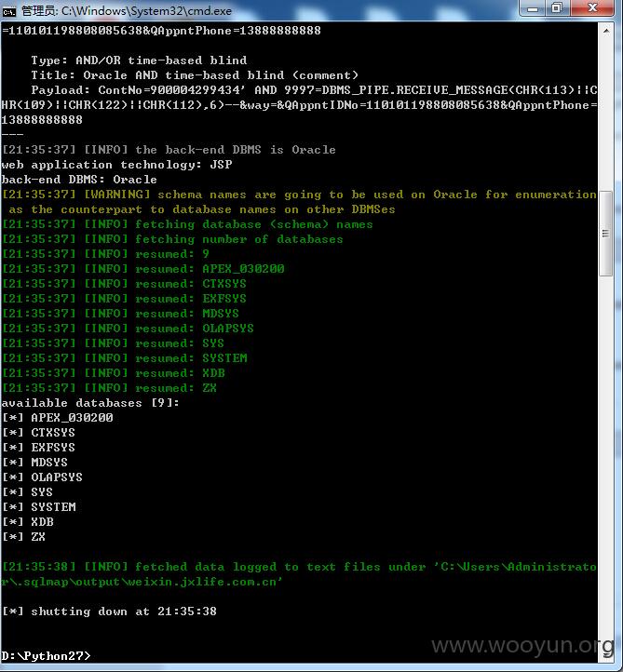Viewport: 623px width, 672px height.
Task: Open the cmd.exe system menu icon
Action: (x=9, y=11)
